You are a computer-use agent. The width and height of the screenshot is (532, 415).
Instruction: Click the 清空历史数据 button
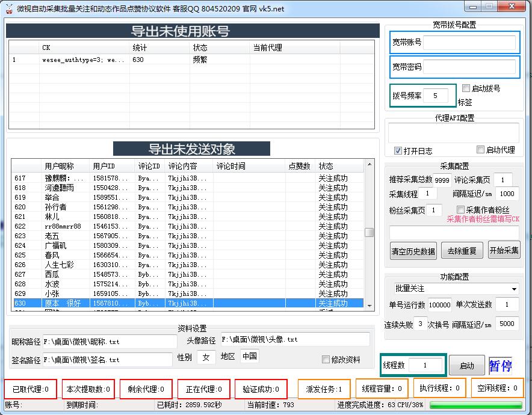coord(413,251)
